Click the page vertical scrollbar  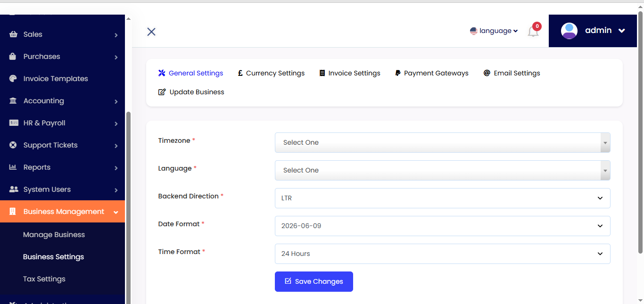click(640, 133)
